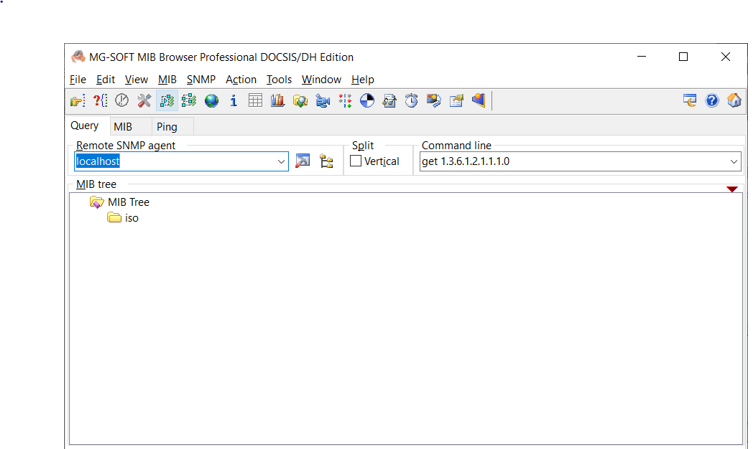Click the contact agent icon beside localhost
The width and height of the screenshot is (752, 449).
303,162
